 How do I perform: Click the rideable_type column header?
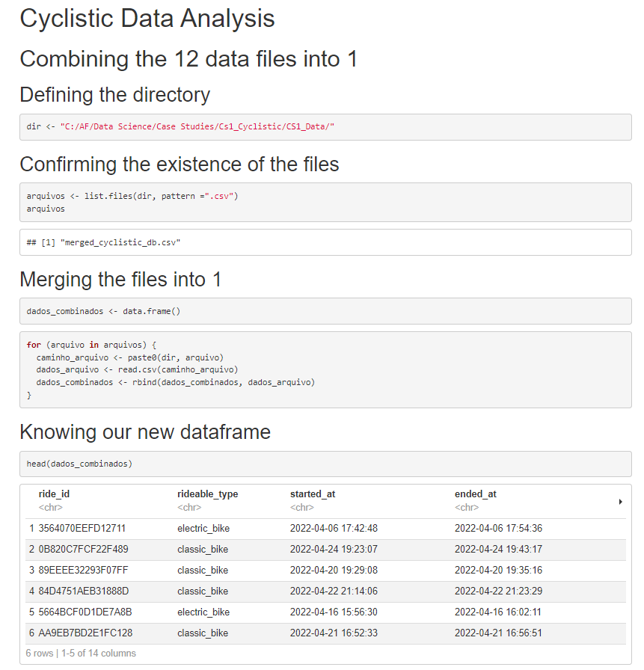point(208,494)
